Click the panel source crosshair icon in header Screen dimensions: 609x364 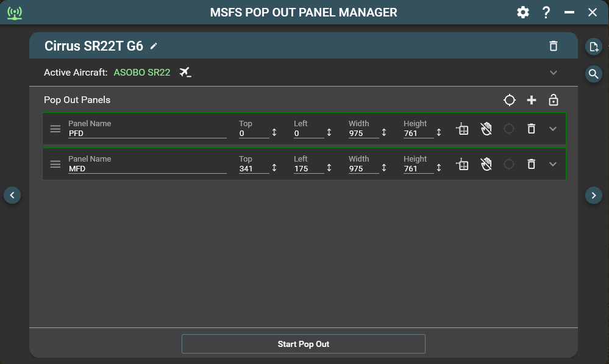(509, 100)
